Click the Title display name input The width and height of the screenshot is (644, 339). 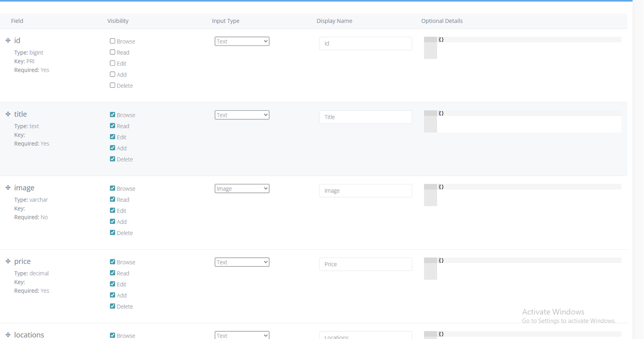[365, 117]
